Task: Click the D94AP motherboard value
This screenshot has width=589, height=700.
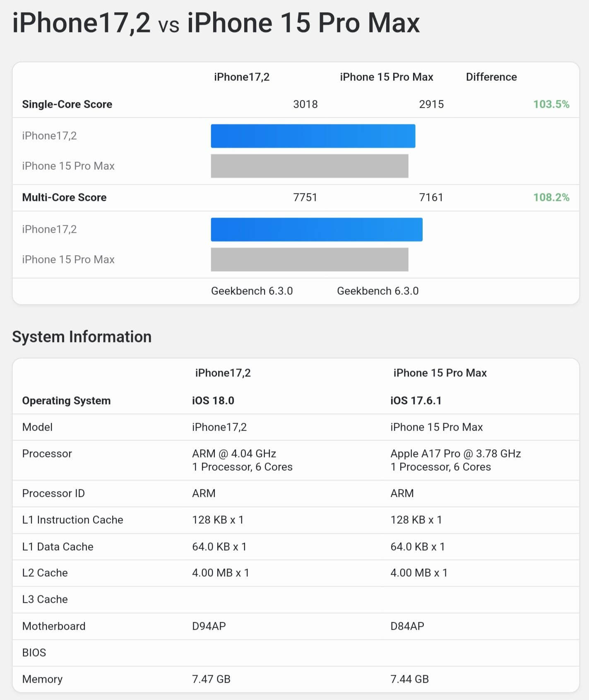Action: (x=209, y=626)
